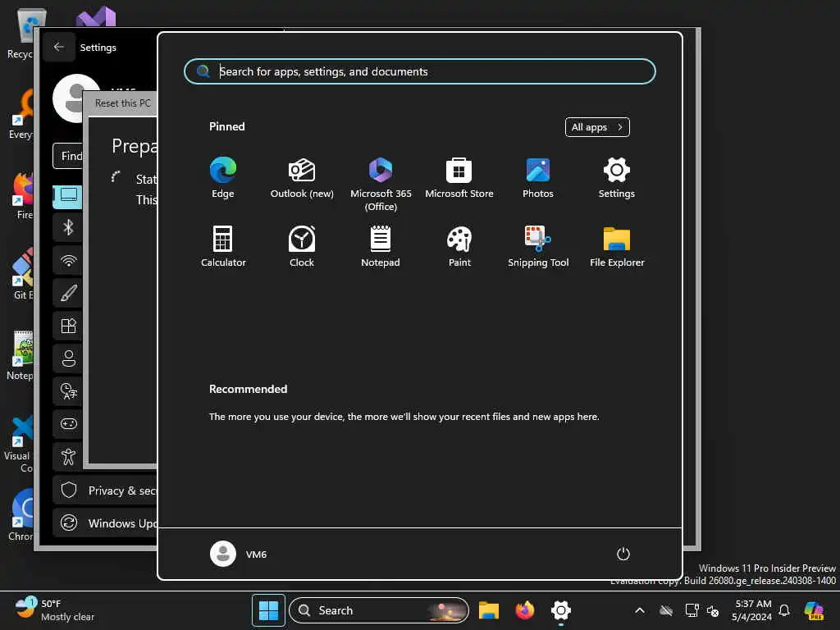Open the network status tray icon
This screenshot has height=630, width=840.
pos(692,610)
